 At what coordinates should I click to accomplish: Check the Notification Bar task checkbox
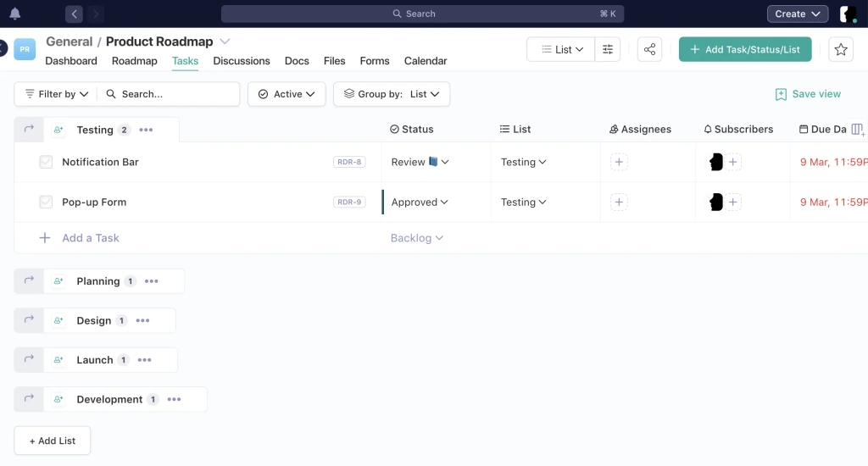point(46,162)
